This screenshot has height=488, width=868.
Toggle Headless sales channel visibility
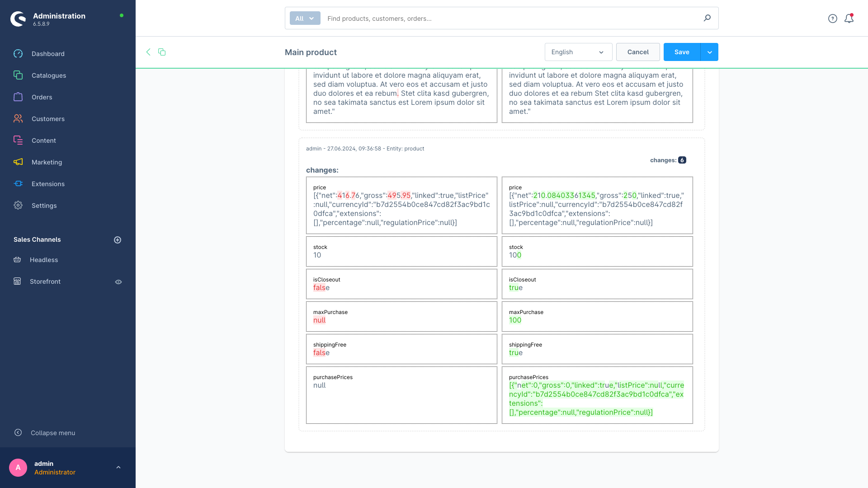point(118,260)
